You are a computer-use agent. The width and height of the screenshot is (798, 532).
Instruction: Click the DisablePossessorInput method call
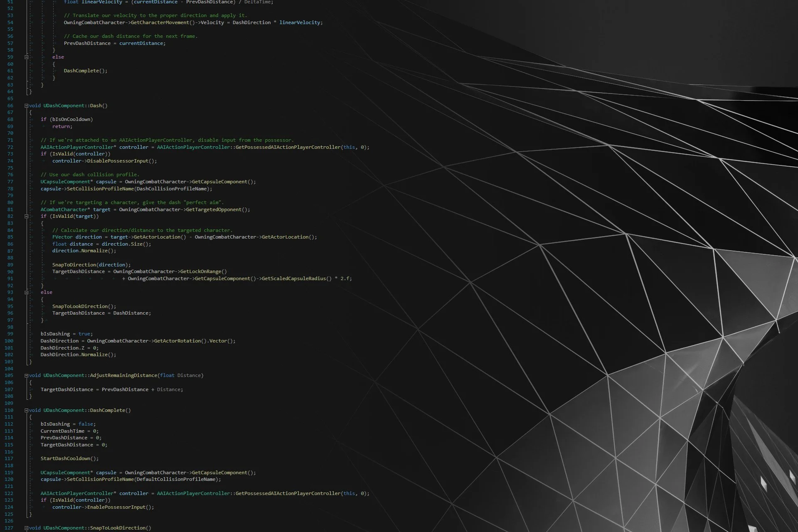pyautogui.click(x=118, y=161)
